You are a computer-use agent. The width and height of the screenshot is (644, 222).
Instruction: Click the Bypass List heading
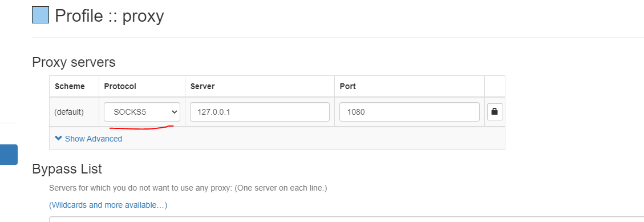[x=67, y=169]
